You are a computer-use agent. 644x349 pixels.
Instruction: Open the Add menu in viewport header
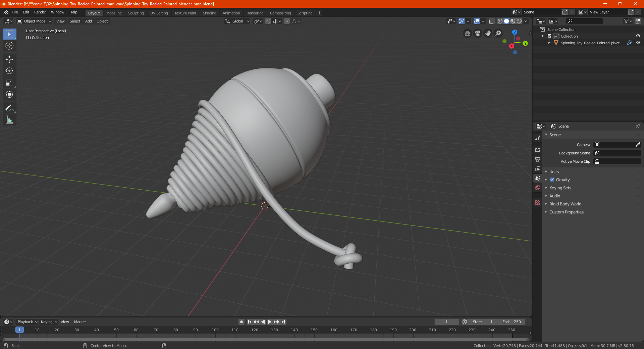tap(88, 21)
